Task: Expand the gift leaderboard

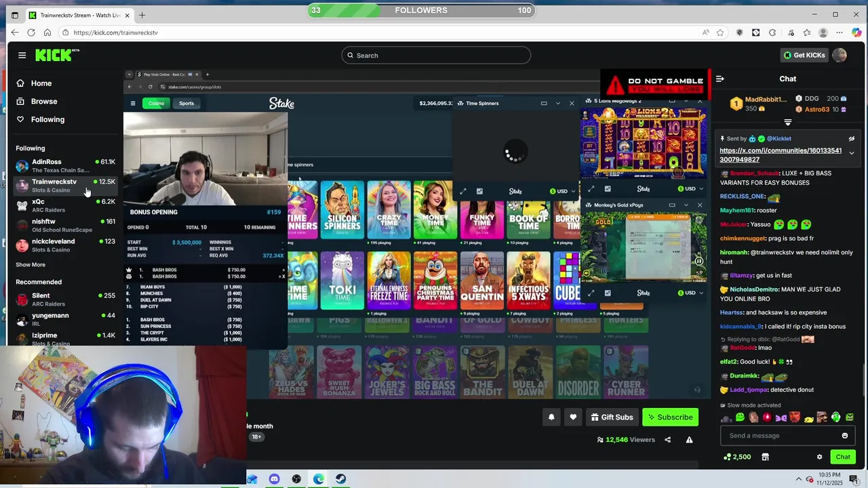Action: 788,123
